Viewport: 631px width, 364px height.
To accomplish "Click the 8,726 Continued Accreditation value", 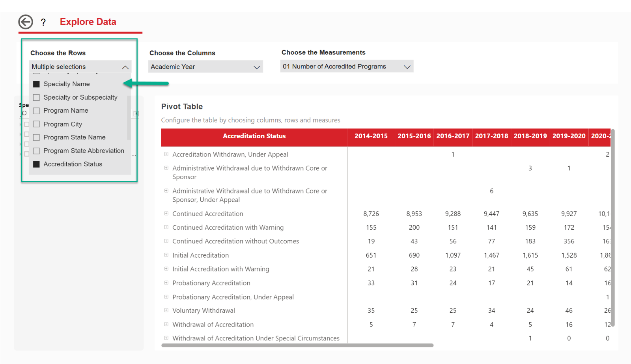I will tap(371, 214).
